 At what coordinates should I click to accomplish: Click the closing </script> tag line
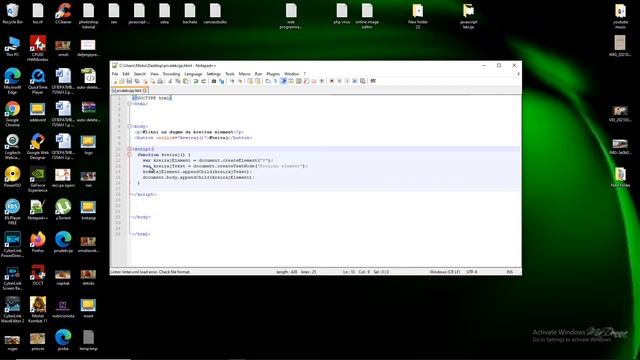pos(144,194)
